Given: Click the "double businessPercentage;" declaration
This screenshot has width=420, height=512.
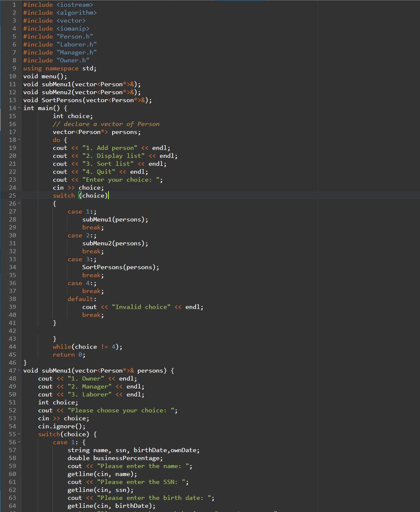Looking at the screenshot, I should tap(115, 458).
